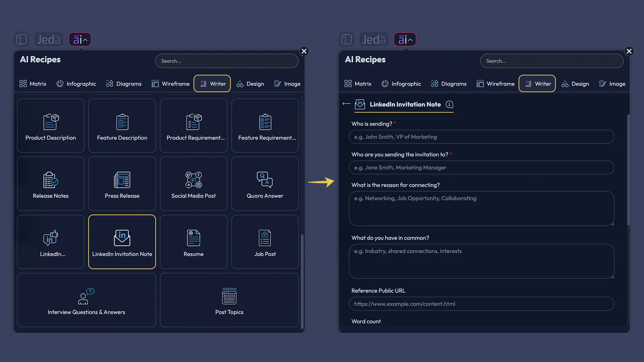Switch to Wireframe tab in right panel

[x=495, y=83]
